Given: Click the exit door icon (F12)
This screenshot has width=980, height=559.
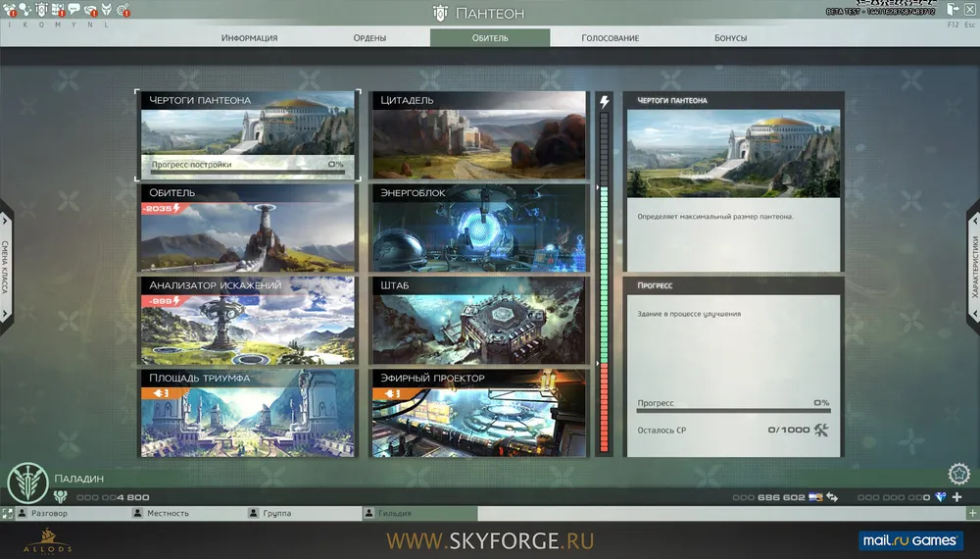Looking at the screenshot, I should coord(953,10).
